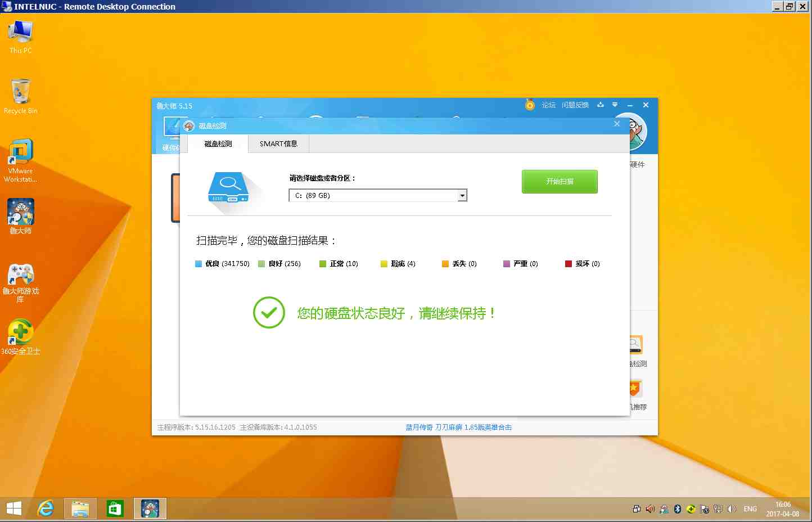
Task: Select the VMware Workstation desktop shortcut
Action: pos(20,161)
